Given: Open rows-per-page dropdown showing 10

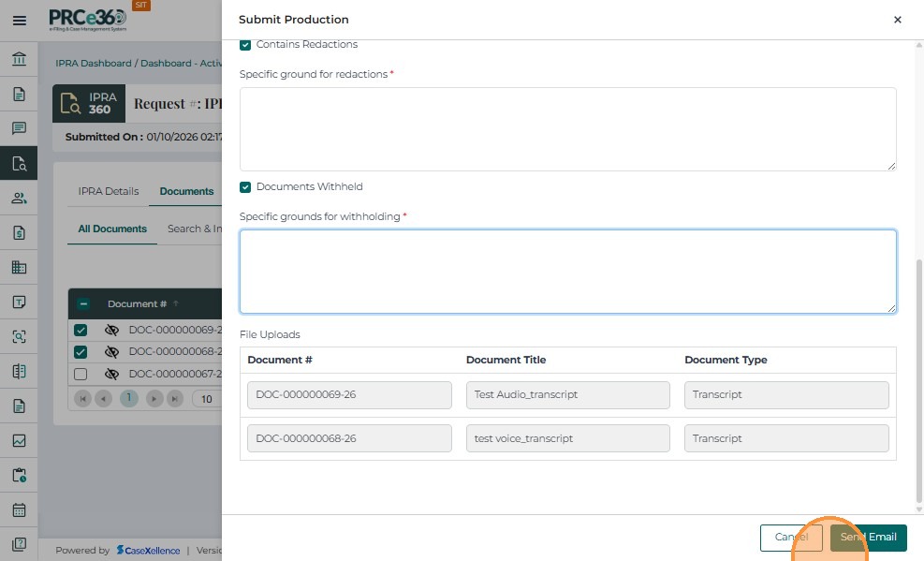Looking at the screenshot, I should 207,398.
